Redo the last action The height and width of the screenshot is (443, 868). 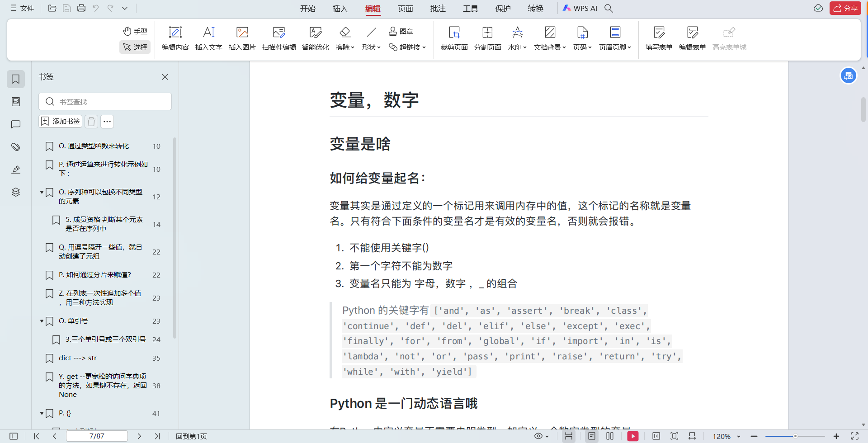[x=110, y=8]
